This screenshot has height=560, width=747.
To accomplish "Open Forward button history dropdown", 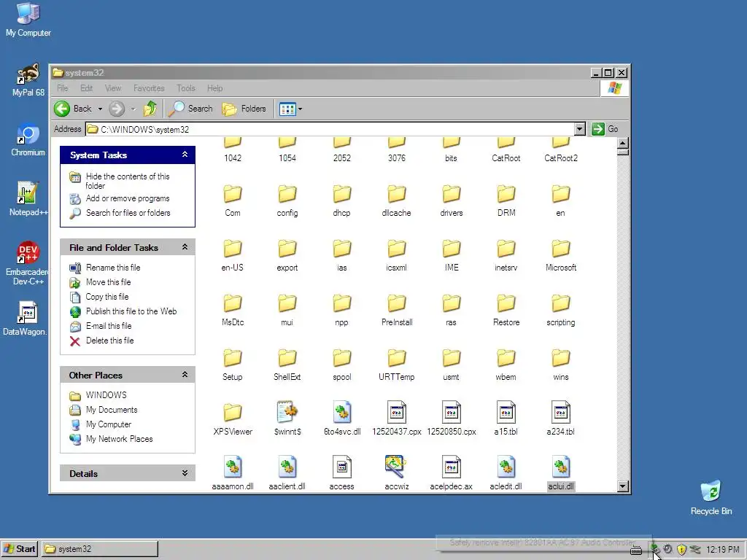I will (x=133, y=109).
